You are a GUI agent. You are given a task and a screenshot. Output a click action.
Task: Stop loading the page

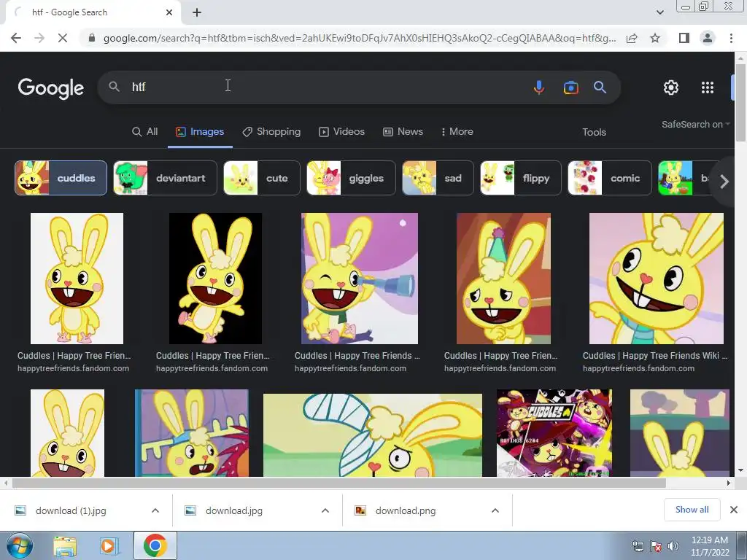point(63,38)
